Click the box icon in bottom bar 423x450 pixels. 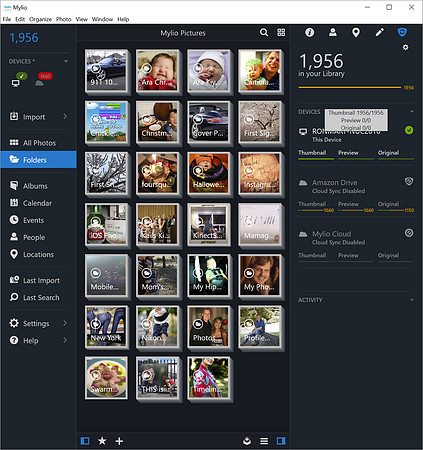pos(247,441)
